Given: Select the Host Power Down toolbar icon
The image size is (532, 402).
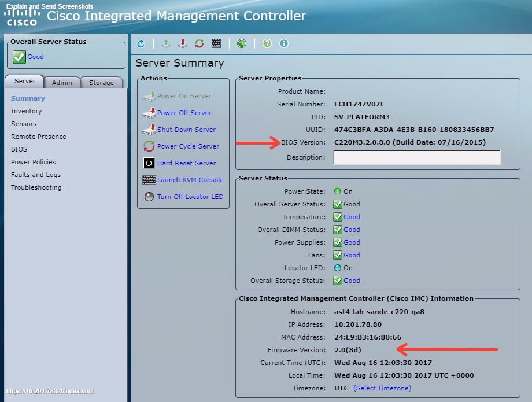Looking at the screenshot, I should 182,43.
